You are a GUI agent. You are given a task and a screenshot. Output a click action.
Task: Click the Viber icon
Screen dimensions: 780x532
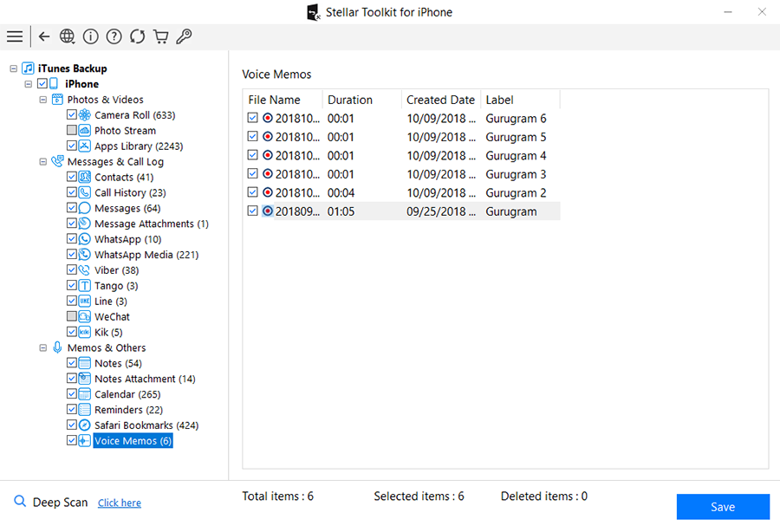click(x=85, y=270)
